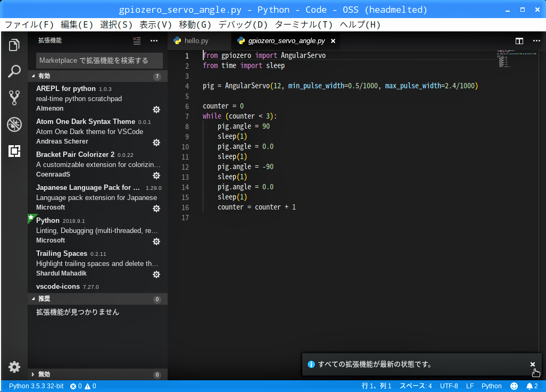Select Trailing Spaces extension entry

pos(97,263)
